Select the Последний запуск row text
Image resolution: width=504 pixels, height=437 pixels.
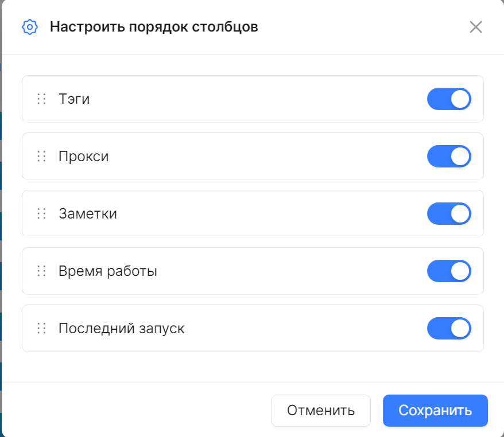click(x=122, y=329)
